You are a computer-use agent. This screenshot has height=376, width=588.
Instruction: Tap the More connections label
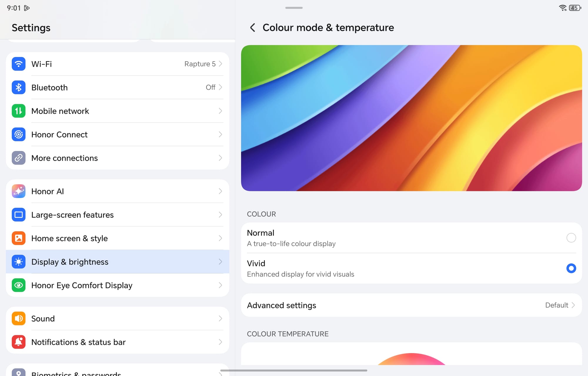tap(64, 158)
